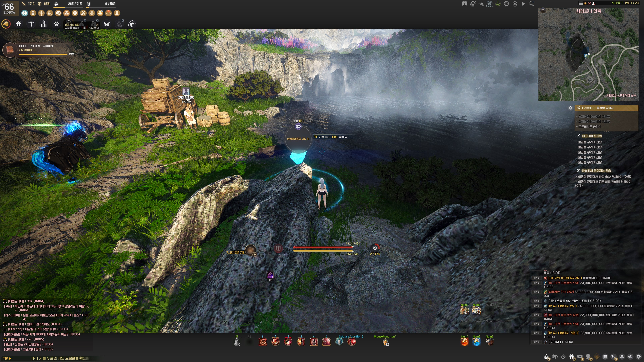Open the pet paw icon

click(56, 24)
